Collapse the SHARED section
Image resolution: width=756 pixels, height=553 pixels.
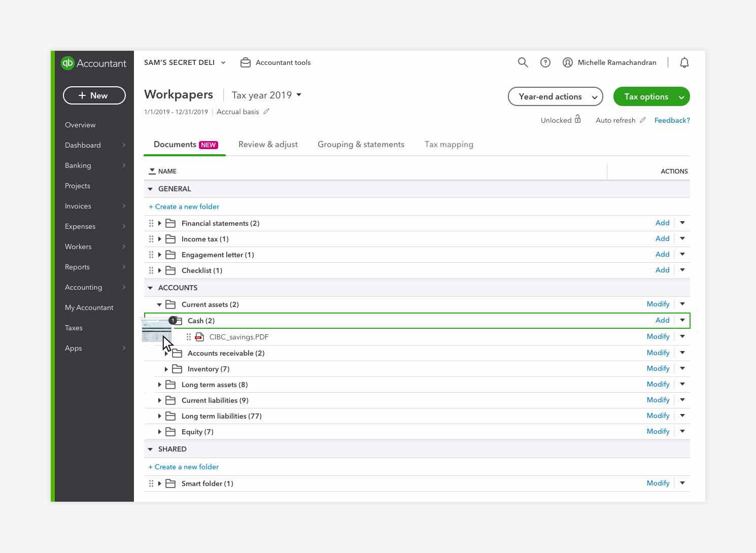(x=150, y=449)
